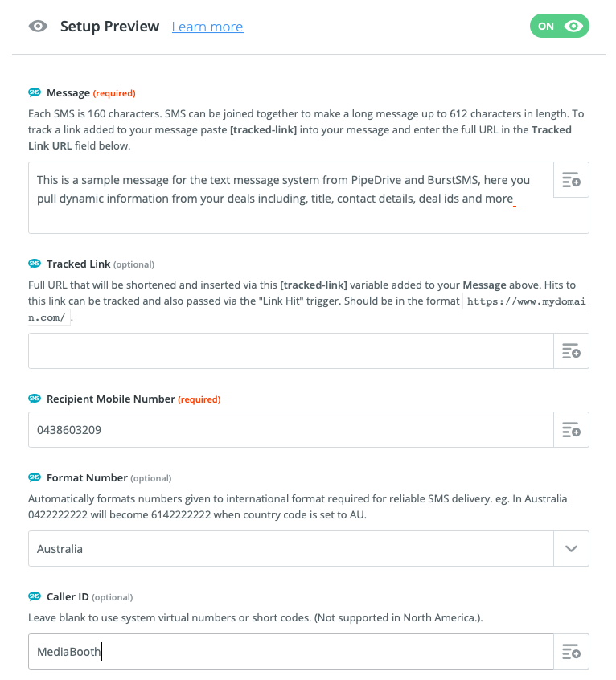Click the Caller ID field containing MediaBooth

291,651
